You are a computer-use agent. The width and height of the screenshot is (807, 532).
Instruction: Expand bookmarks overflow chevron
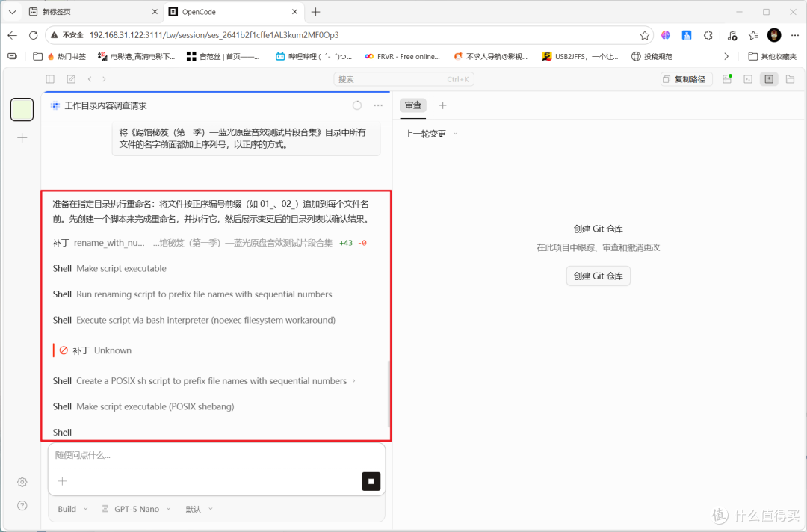click(x=726, y=57)
